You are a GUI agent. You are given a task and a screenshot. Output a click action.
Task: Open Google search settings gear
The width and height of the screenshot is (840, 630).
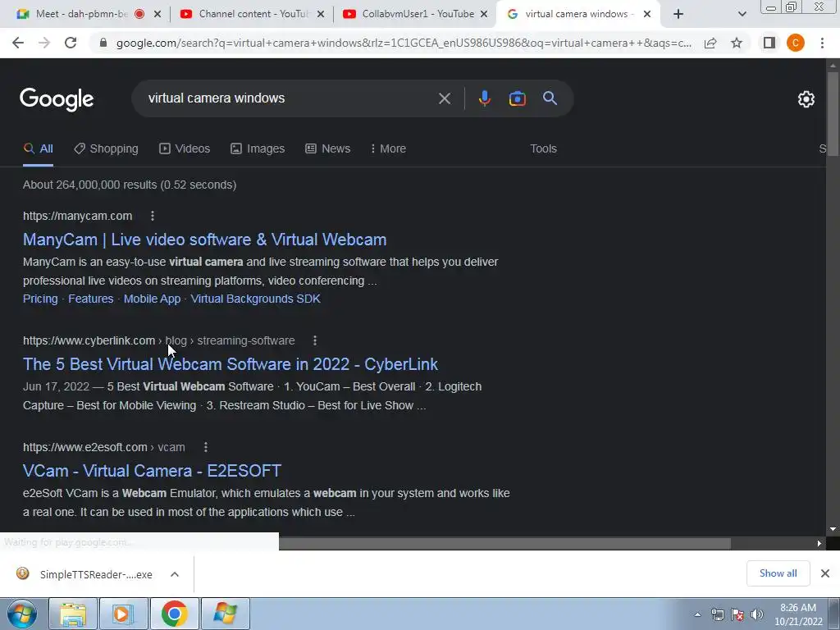(x=806, y=99)
